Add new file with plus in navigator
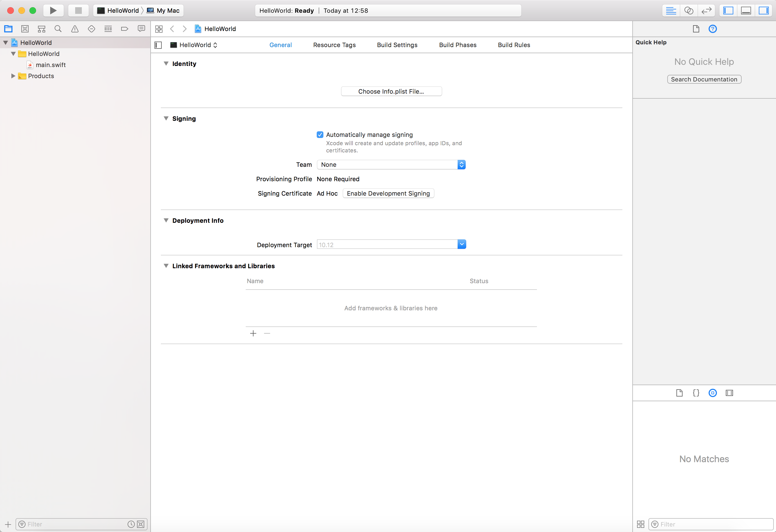This screenshot has width=776, height=532. [8, 524]
